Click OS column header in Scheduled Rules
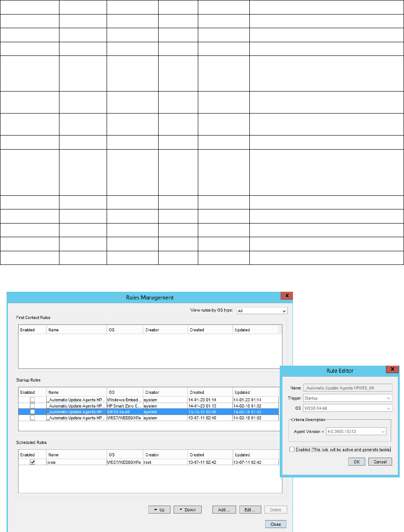 (x=125, y=455)
